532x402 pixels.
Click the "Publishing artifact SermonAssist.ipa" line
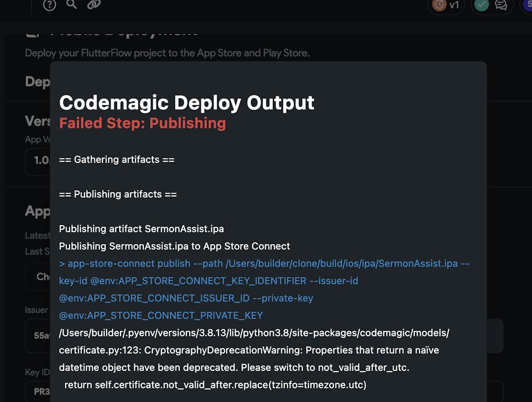[142, 229]
